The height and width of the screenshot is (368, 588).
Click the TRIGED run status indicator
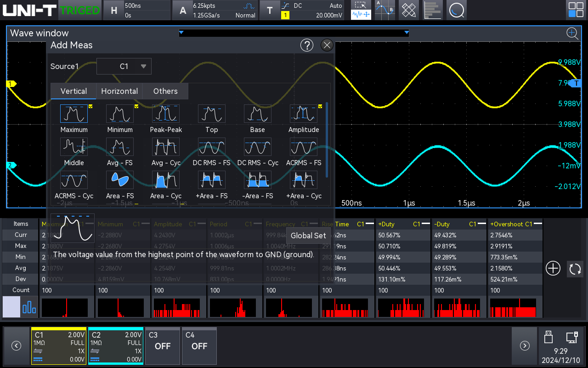click(80, 10)
